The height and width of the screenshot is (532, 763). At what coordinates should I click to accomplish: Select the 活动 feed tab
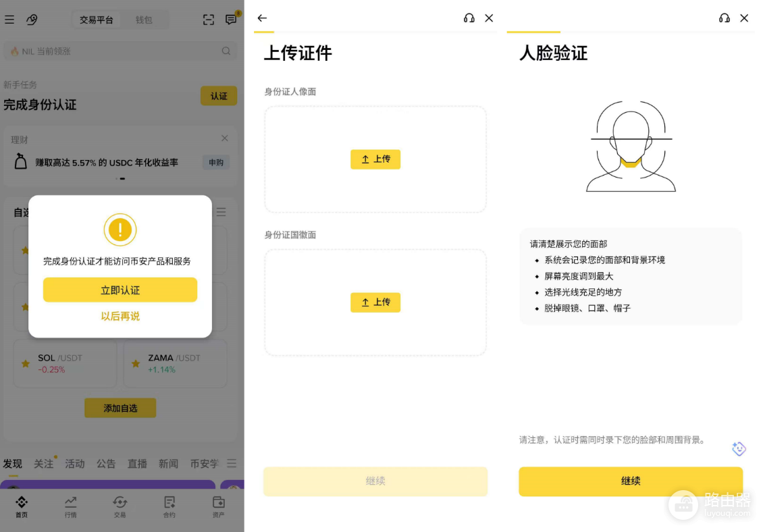point(75,464)
